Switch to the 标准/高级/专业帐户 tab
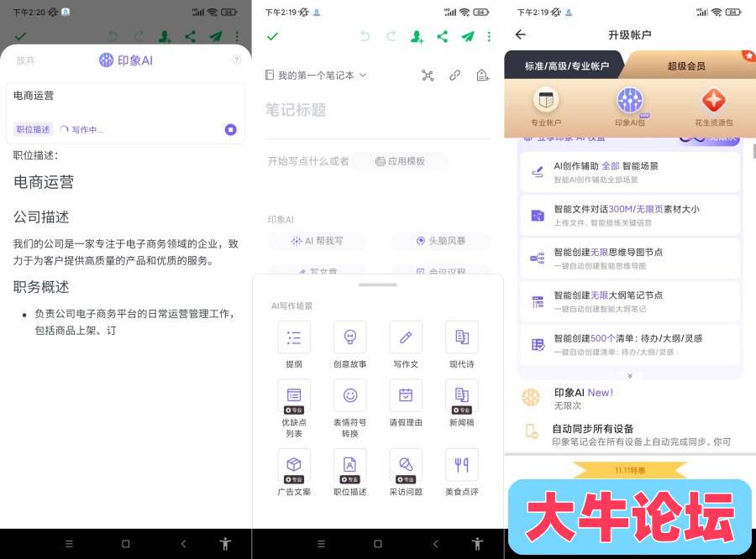The image size is (756, 559). point(566,66)
